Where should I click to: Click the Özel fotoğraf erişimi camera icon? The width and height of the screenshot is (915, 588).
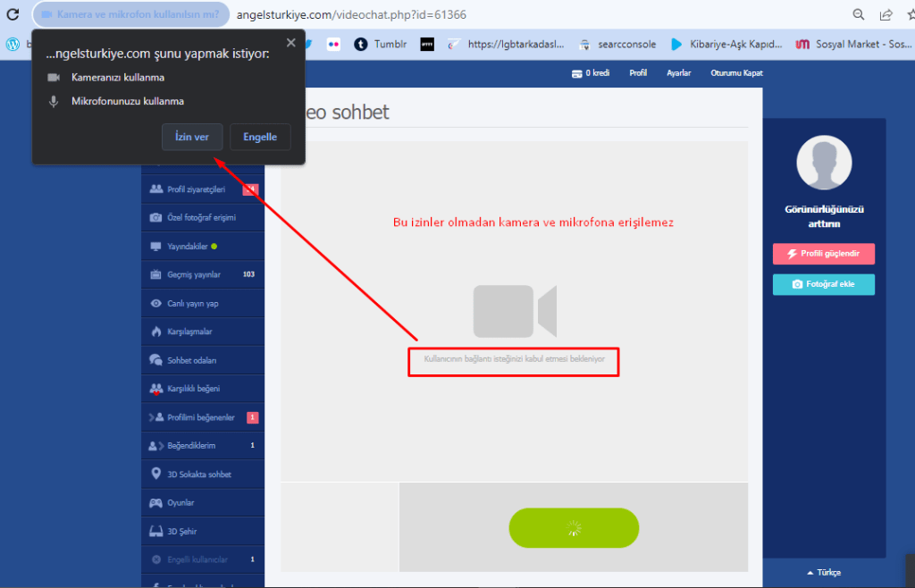click(156, 217)
